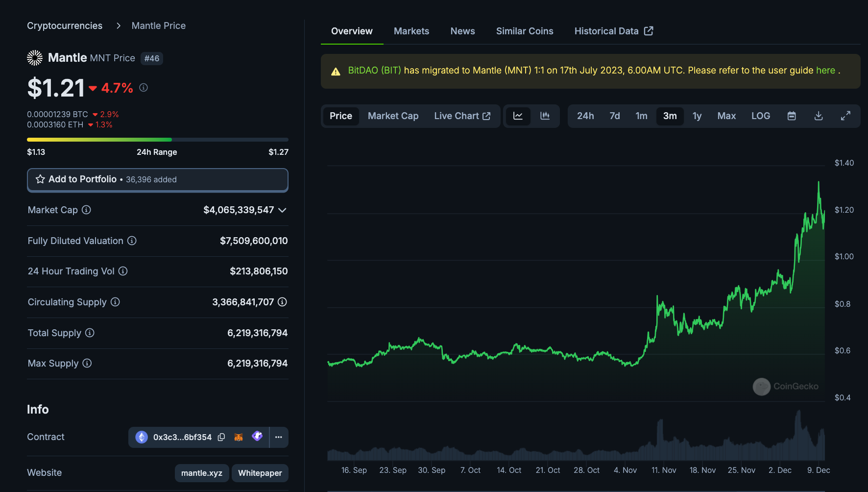This screenshot has width=868, height=492.
Task: Click info icon next to 3,366,841,707 value
Action: 282,302
